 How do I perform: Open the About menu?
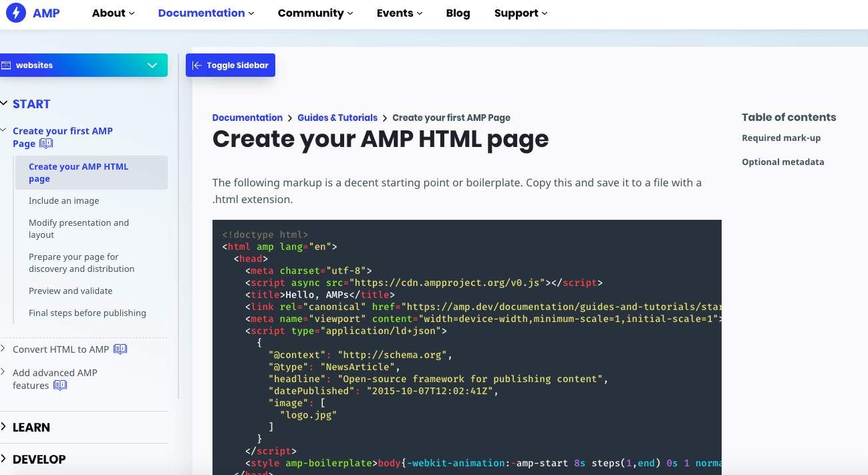(113, 13)
